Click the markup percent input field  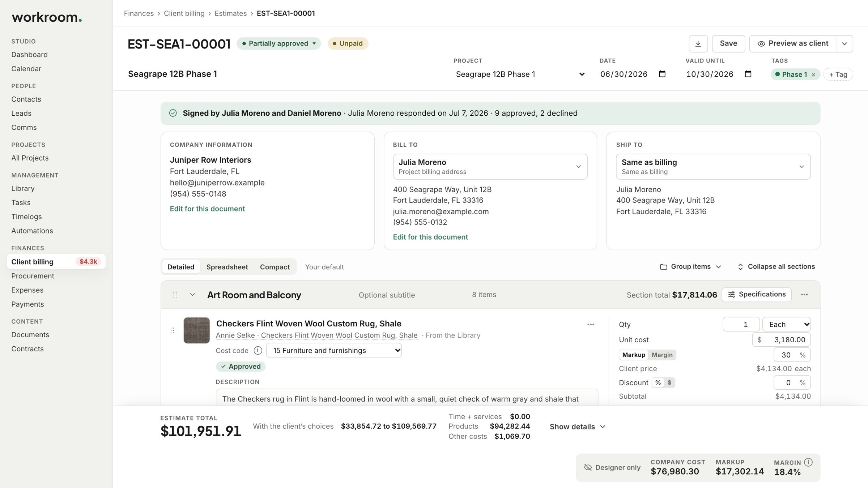792,355
